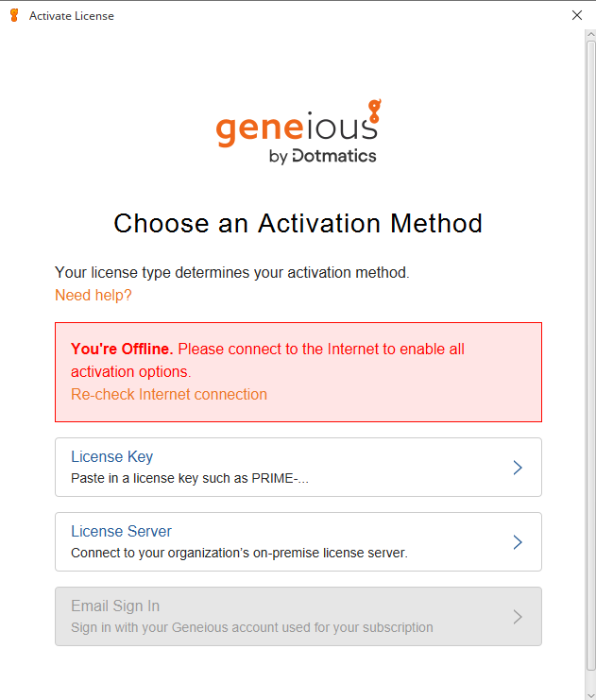The height and width of the screenshot is (700, 596).
Task: Re-check Internet connection
Action: coord(169,395)
